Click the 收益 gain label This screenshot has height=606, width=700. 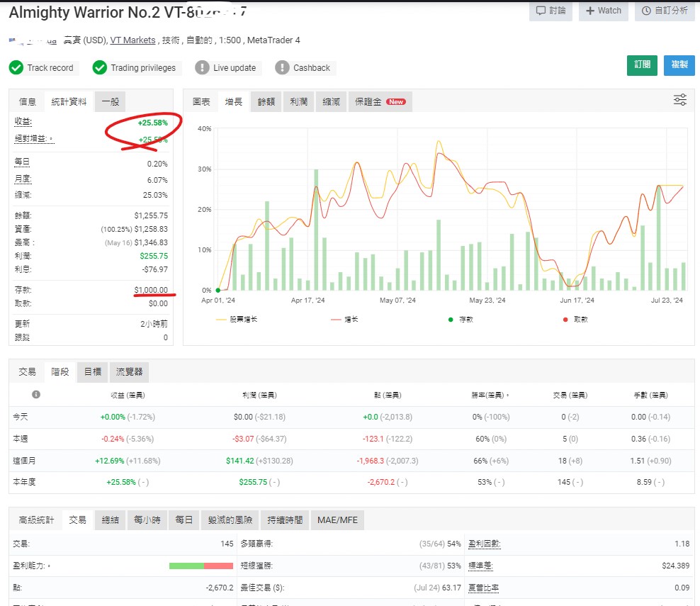(x=23, y=121)
